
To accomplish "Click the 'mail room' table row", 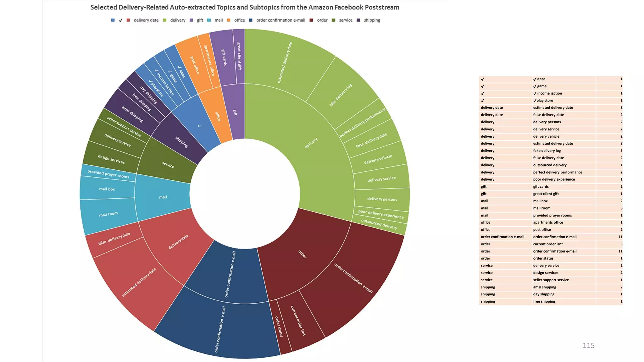I will 541,208.
